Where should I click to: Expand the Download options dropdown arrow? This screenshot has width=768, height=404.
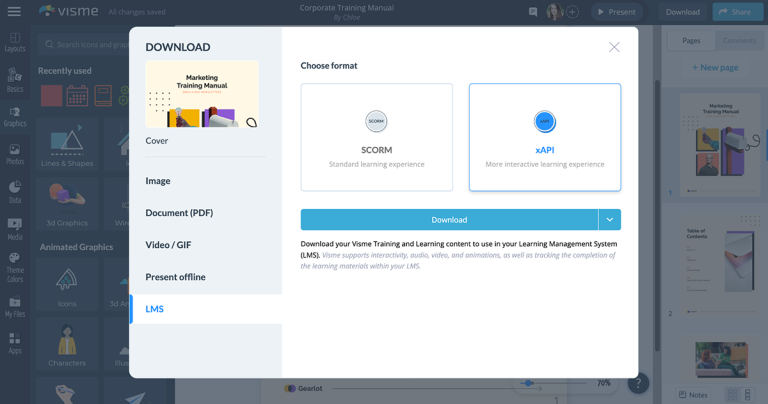610,220
